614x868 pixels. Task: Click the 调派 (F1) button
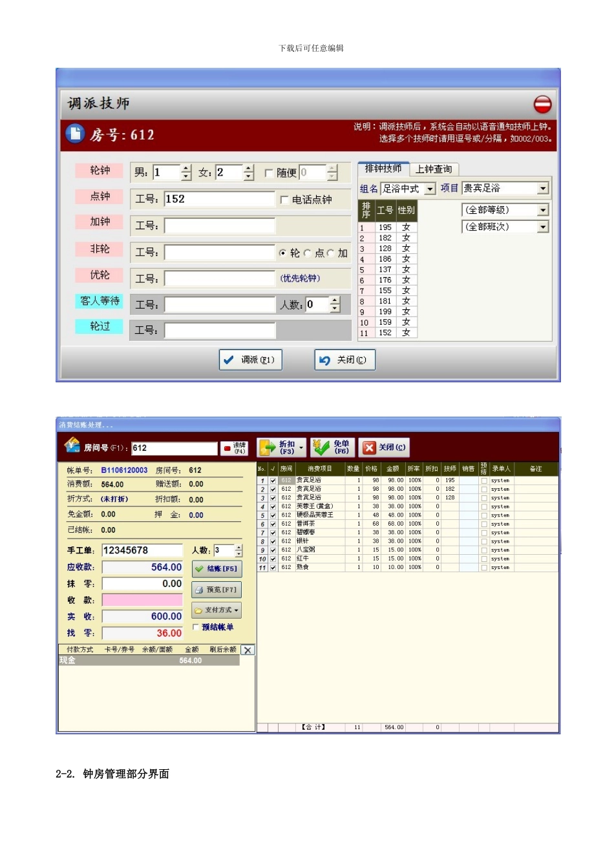(251, 360)
